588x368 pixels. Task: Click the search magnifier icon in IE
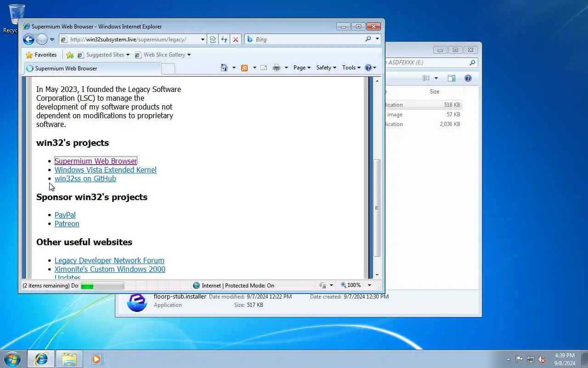368,39
